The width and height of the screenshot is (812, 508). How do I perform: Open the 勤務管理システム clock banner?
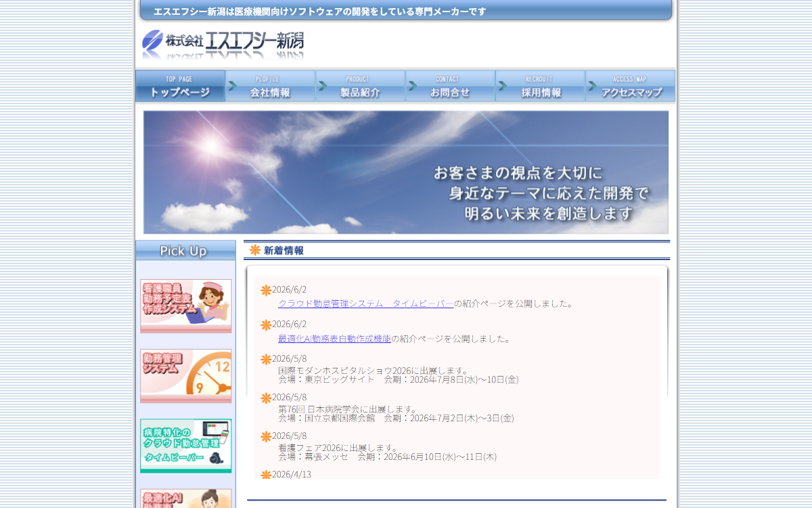click(x=186, y=376)
